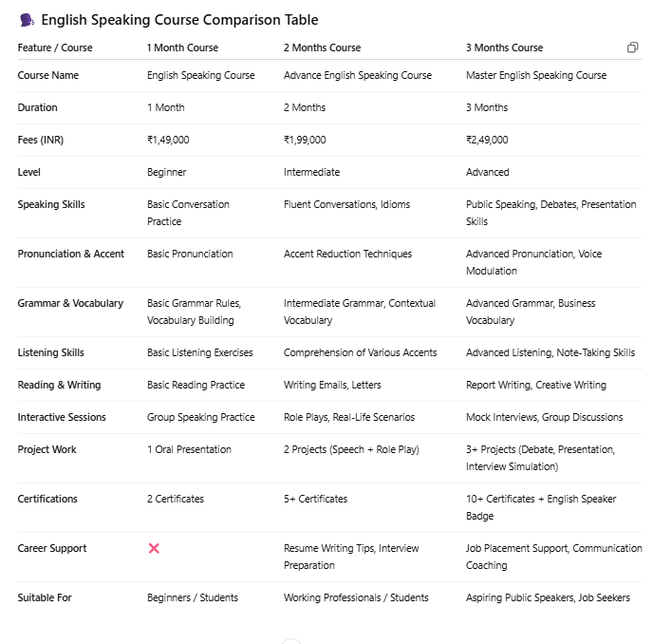Image resolution: width=672 pixels, height=644 pixels.
Task: Click the ₹2,49,000 fee cell
Action: tap(487, 140)
